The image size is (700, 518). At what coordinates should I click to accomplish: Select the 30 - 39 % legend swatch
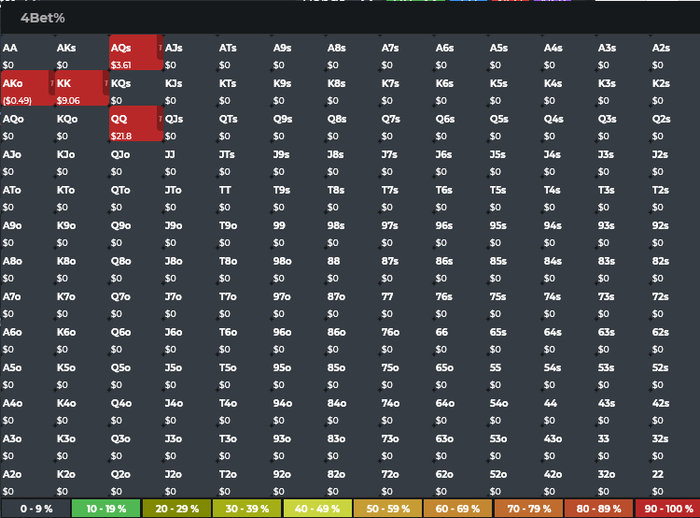click(x=247, y=509)
